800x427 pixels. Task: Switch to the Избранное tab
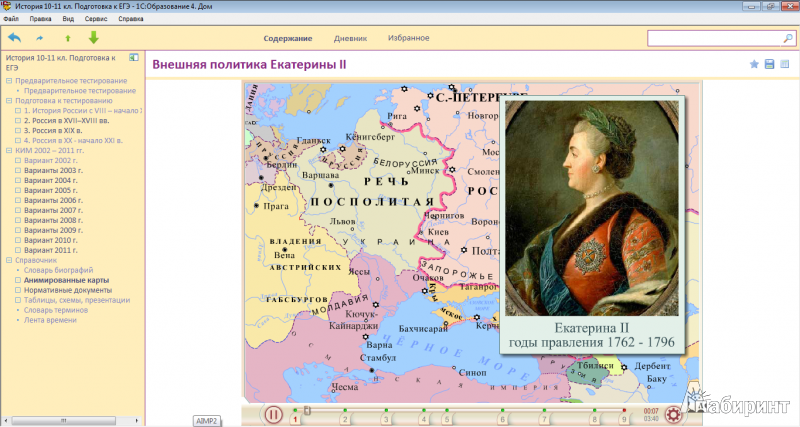point(409,38)
